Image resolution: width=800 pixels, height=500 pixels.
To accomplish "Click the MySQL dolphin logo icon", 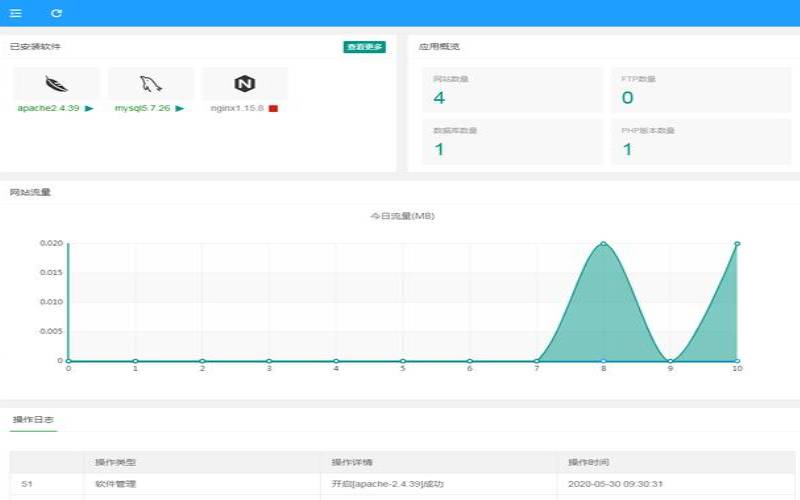I will coord(151,84).
